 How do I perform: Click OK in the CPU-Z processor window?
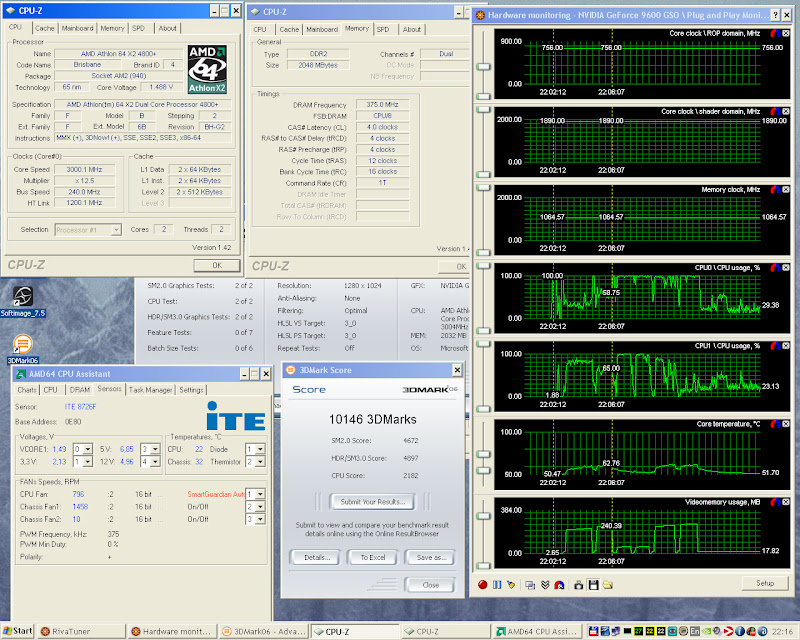pyautogui.click(x=217, y=265)
